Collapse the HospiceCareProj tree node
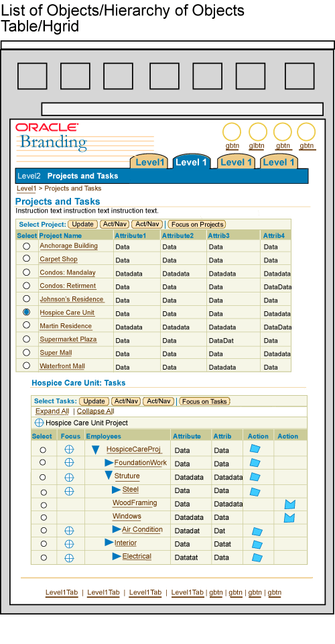The width and height of the screenshot is (335, 644). point(96,449)
